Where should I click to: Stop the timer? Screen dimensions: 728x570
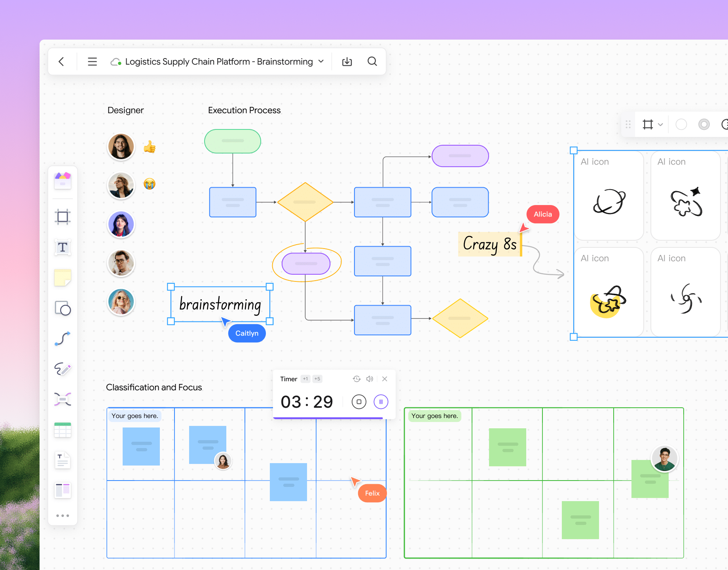click(359, 402)
